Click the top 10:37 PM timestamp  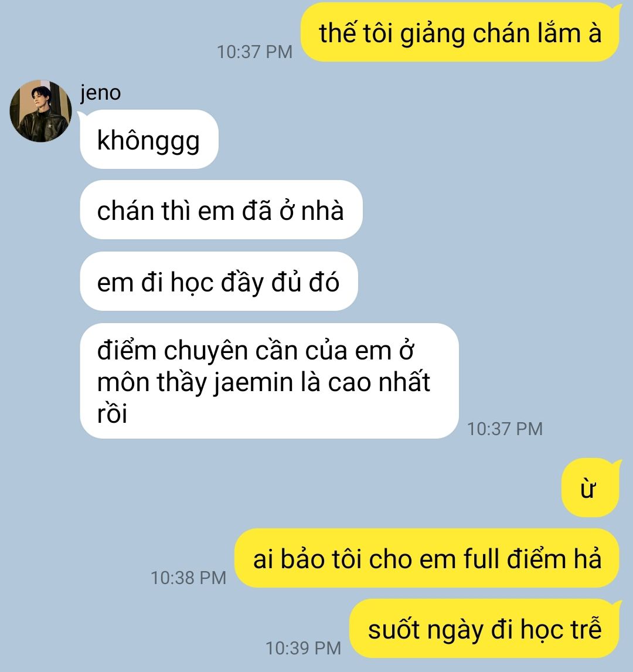(x=254, y=52)
